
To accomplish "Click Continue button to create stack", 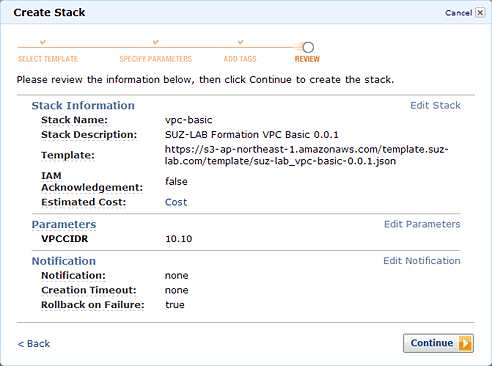I will click(x=438, y=343).
